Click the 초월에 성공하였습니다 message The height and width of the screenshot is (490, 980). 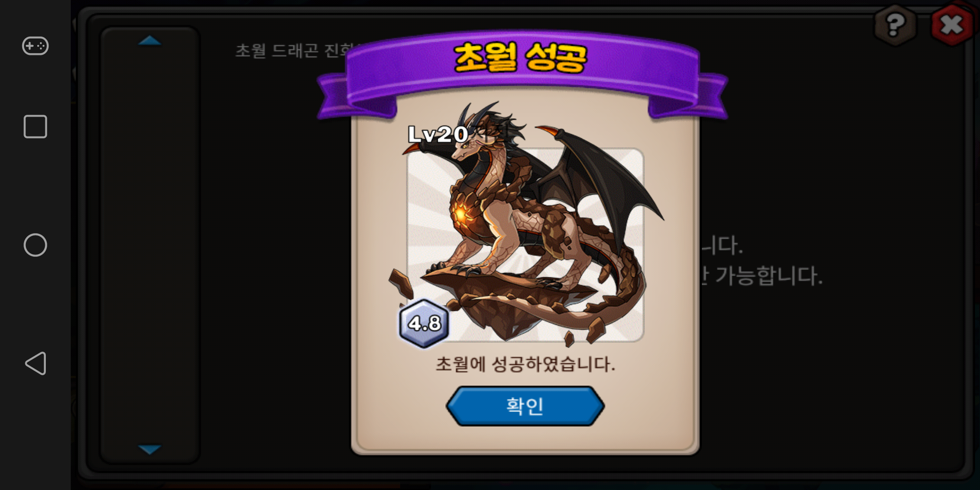[525, 364]
